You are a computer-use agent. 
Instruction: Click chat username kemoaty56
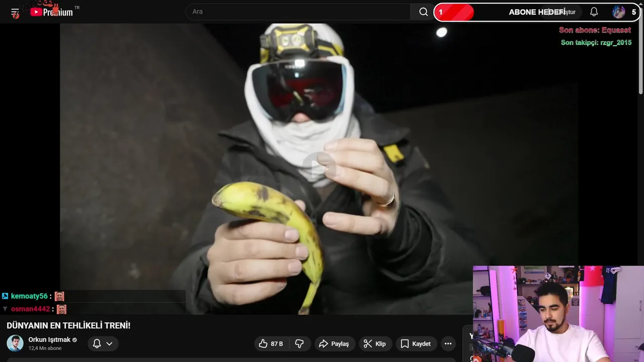(29, 296)
